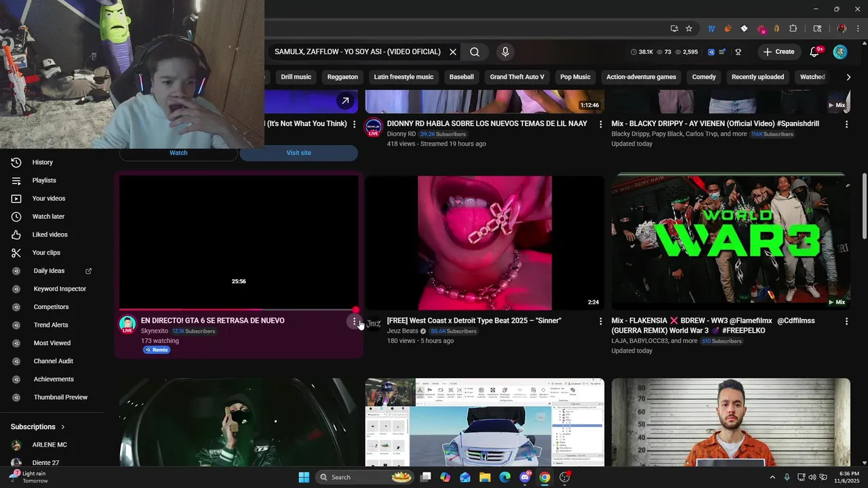Click the trophy icon in header
This screenshot has height=488, width=868.
coord(738,52)
